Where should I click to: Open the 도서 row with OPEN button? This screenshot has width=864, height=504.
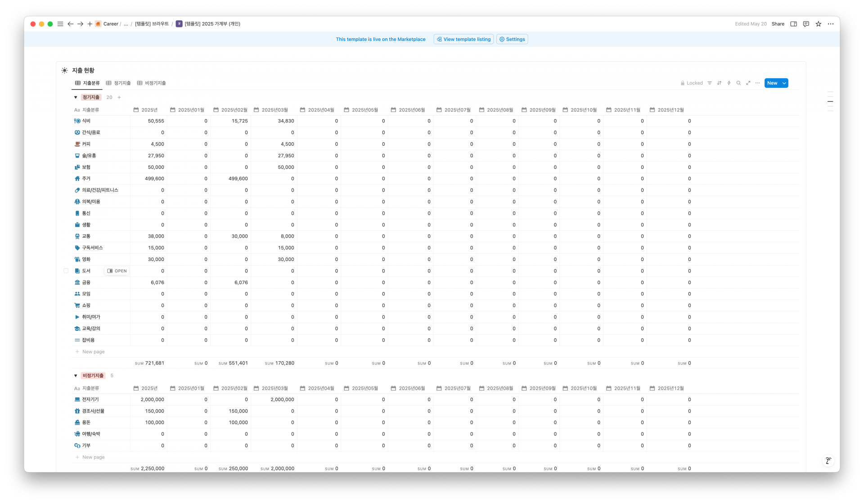tap(117, 271)
